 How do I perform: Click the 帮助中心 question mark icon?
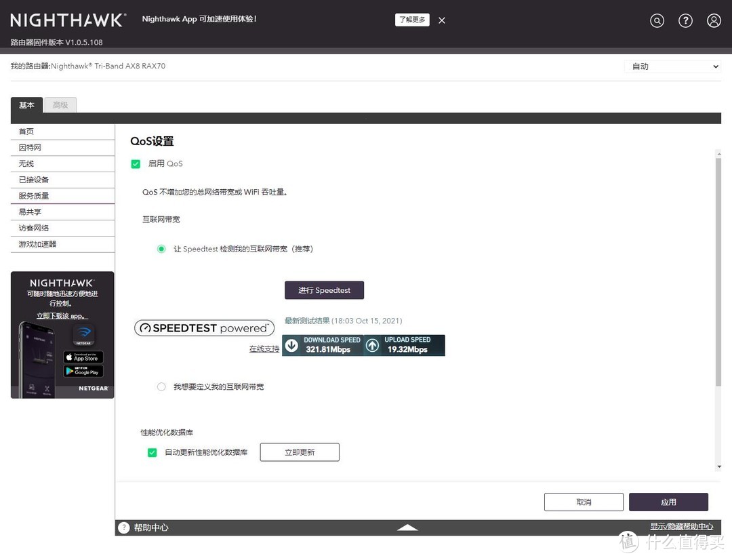pos(124,527)
